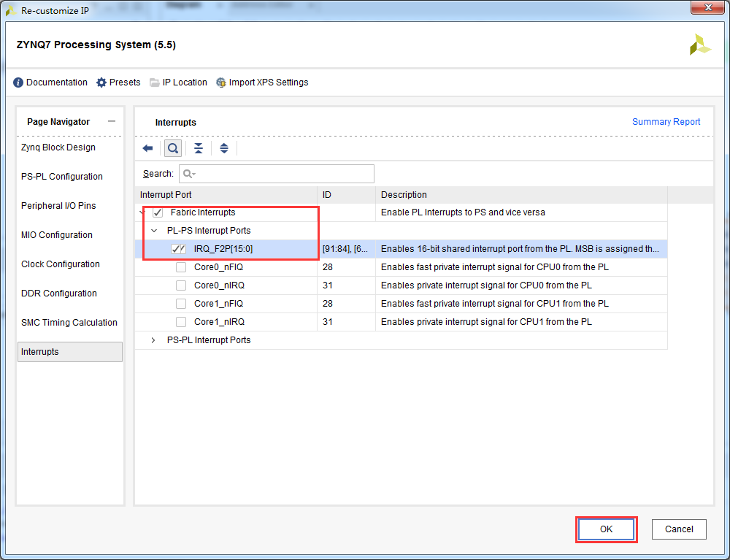Click the Collapse All toolbar icon
The height and width of the screenshot is (560, 730).
199,148
